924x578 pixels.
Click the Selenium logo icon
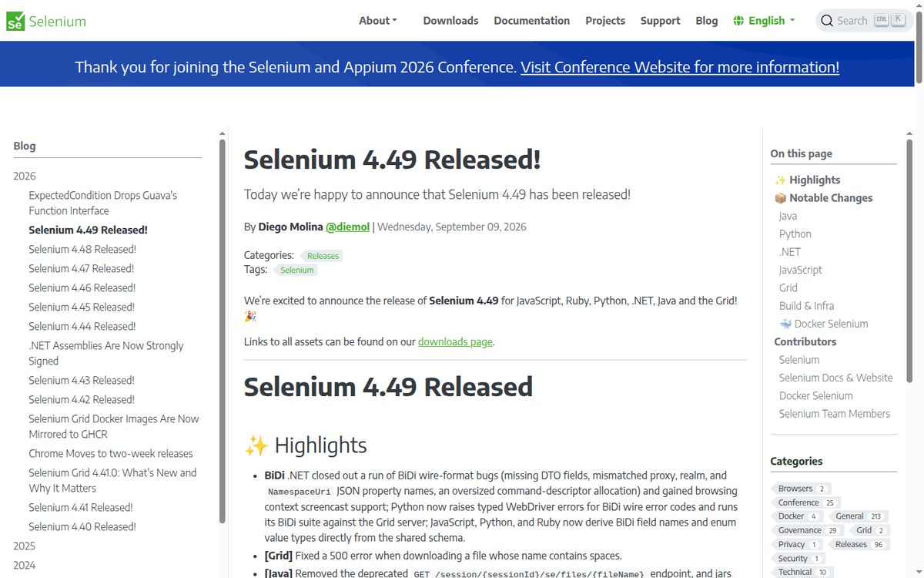[15, 21]
